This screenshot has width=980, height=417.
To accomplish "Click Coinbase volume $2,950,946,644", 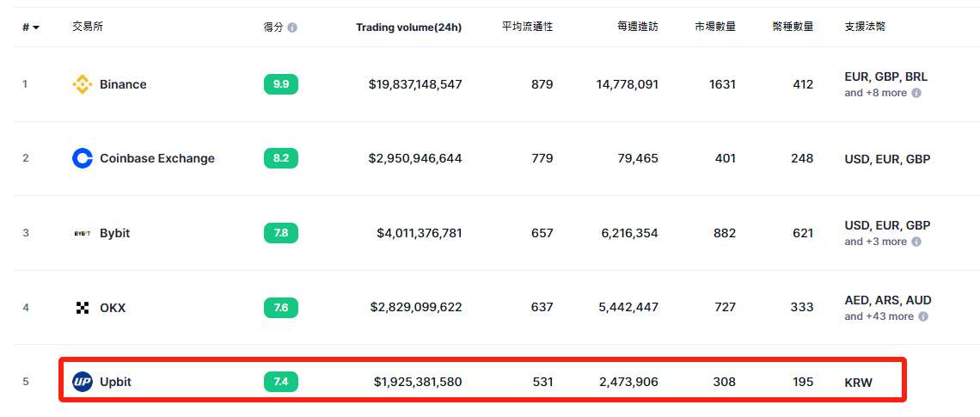I will click(x=415, y=159).
